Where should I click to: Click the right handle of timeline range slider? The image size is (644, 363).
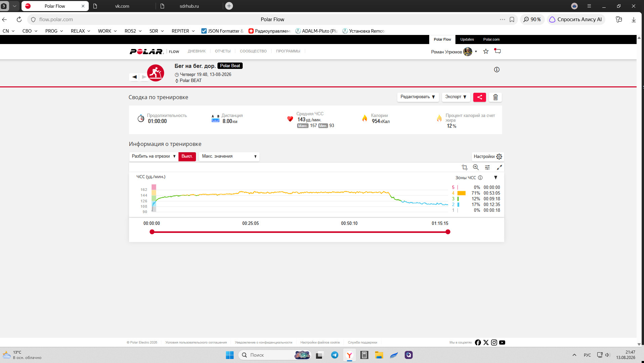point(448,232)
